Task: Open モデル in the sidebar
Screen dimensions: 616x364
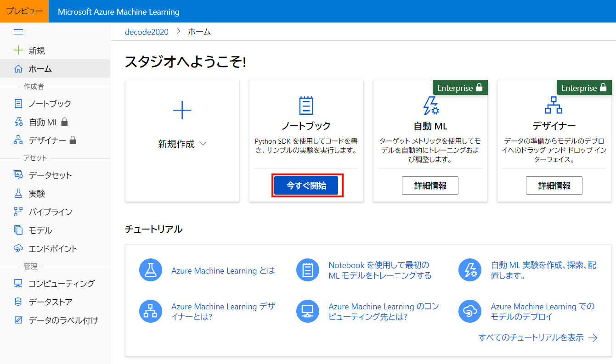Action: (55, 230)
